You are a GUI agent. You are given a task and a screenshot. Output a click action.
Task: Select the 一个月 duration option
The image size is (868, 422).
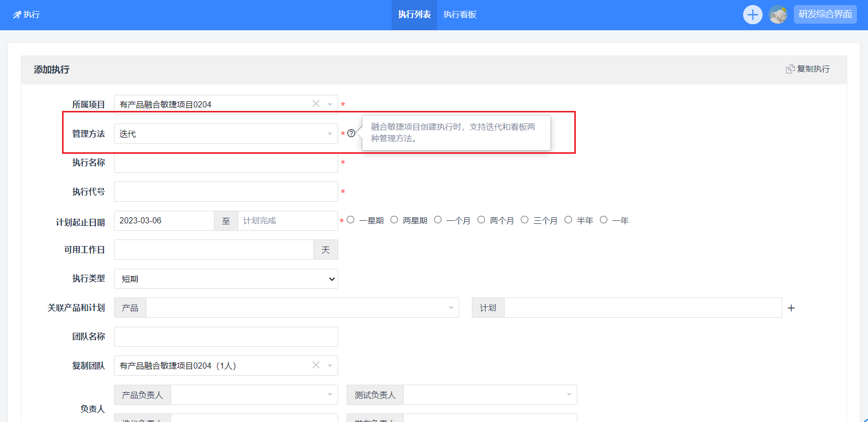438,220
